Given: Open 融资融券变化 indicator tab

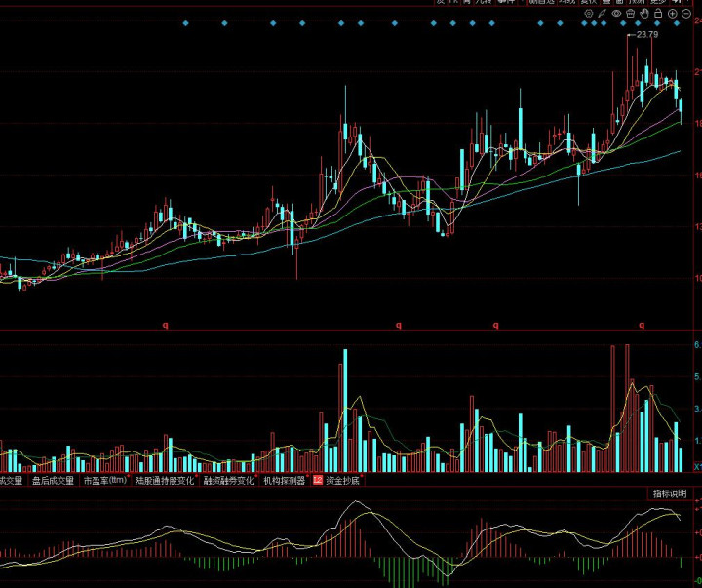Looking at the screenshot, I should pyautogui.click(x=228, y=481).
